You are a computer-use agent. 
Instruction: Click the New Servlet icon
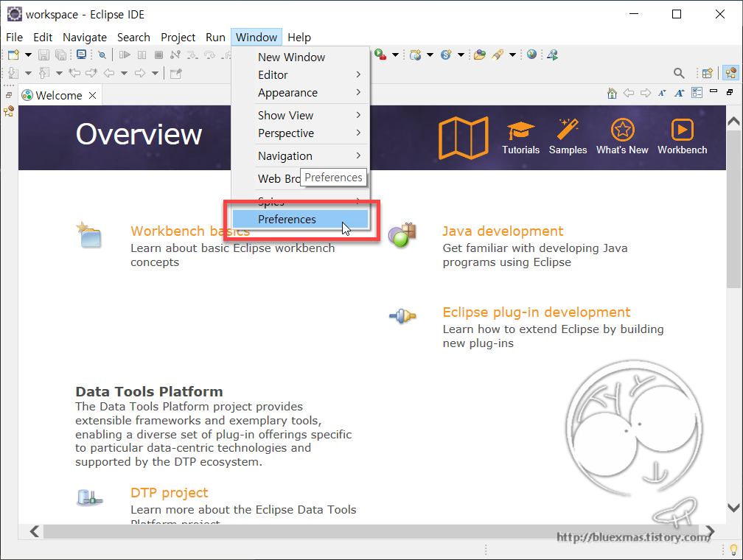tap(446, 55)
